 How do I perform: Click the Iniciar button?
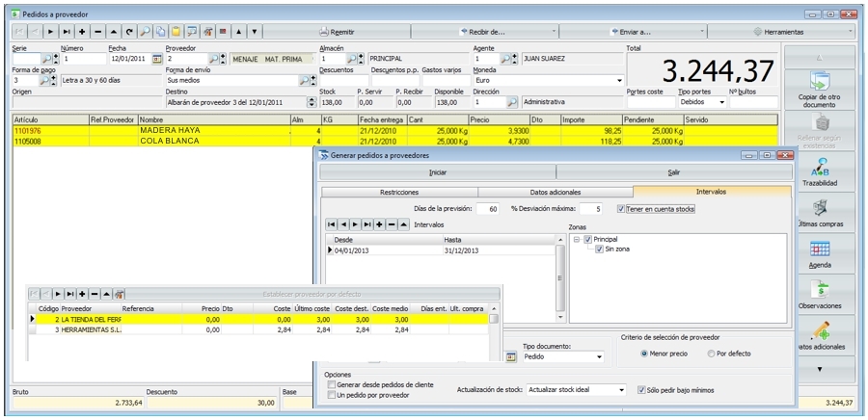[437, 171]
